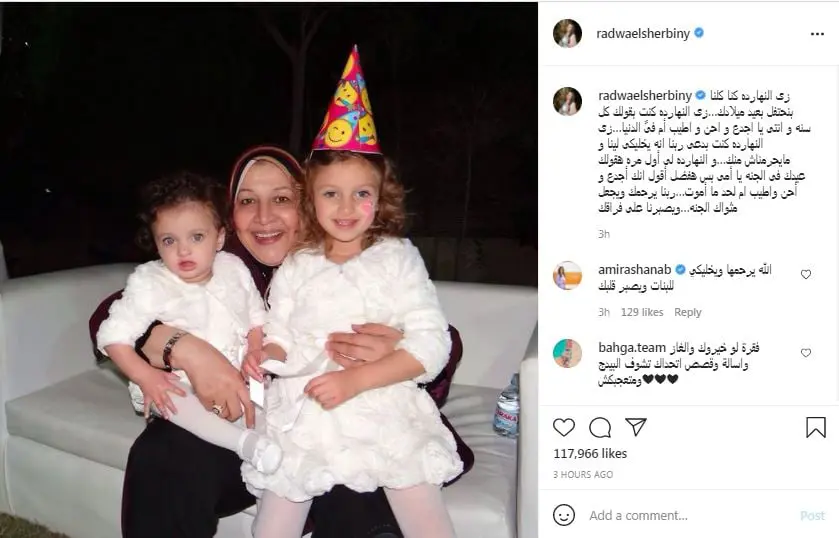Image resolution: width=839 pixels, height=538 pixels.
Task: View the 117,966 likes list
Action: click(x=590, y=453)
